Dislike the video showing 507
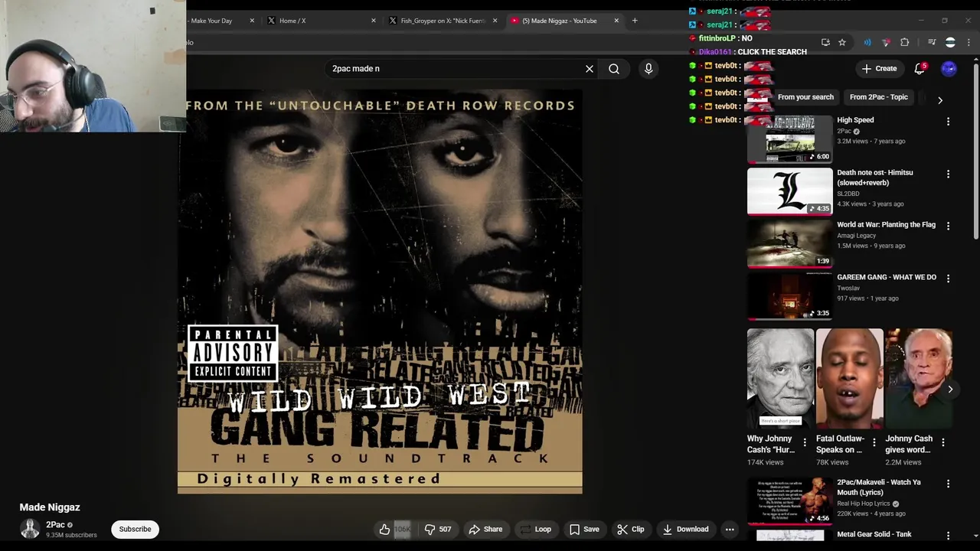Image resolution: width=980 pixels, height=551 pixels. [x=438, y=529]
